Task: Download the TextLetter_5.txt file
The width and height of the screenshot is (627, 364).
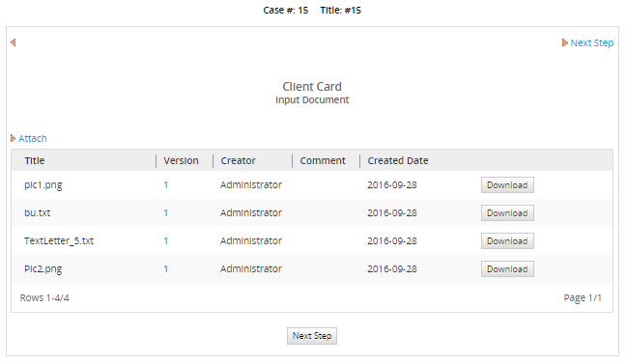Action: pos(507,241)
